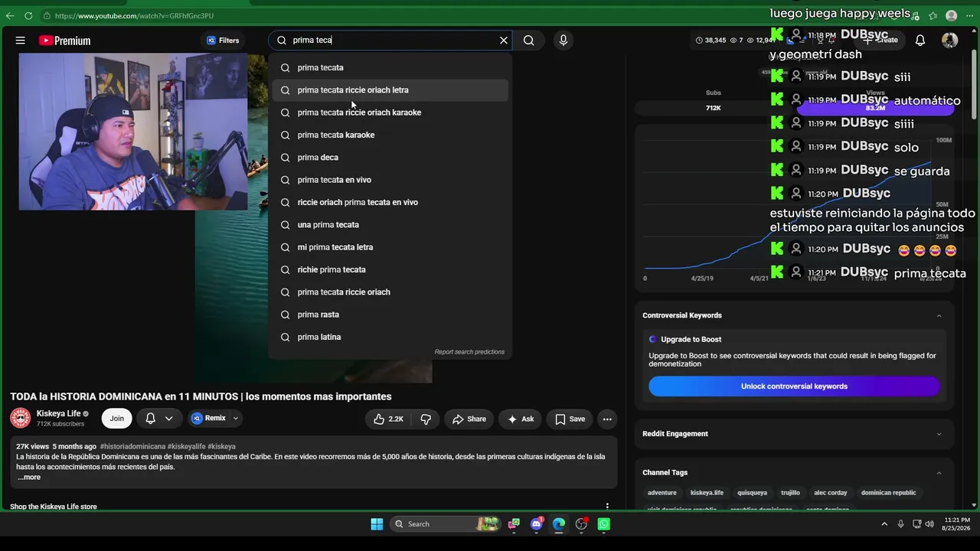
Task: Dislike the video with thumbs down
Action: pos(426,419)
